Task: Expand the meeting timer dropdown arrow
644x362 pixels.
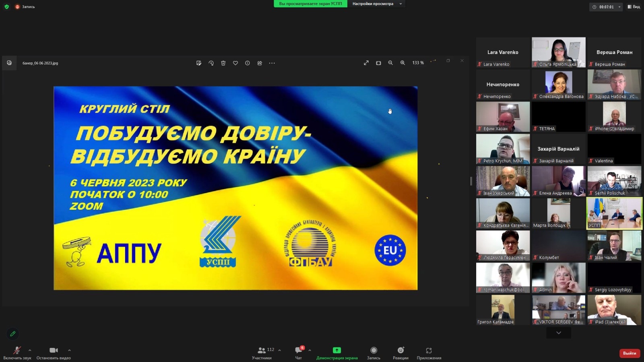Action: [x=619, y=7]
